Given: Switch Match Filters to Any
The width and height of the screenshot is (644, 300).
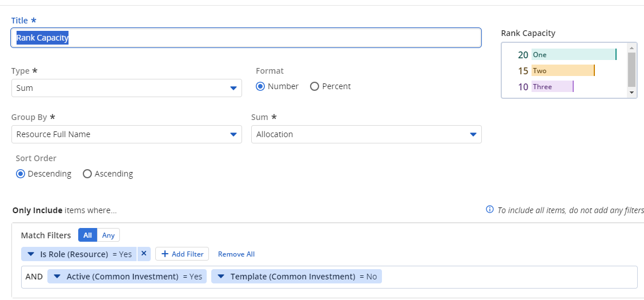Looking at the screenshot, I should click(108, 235).
